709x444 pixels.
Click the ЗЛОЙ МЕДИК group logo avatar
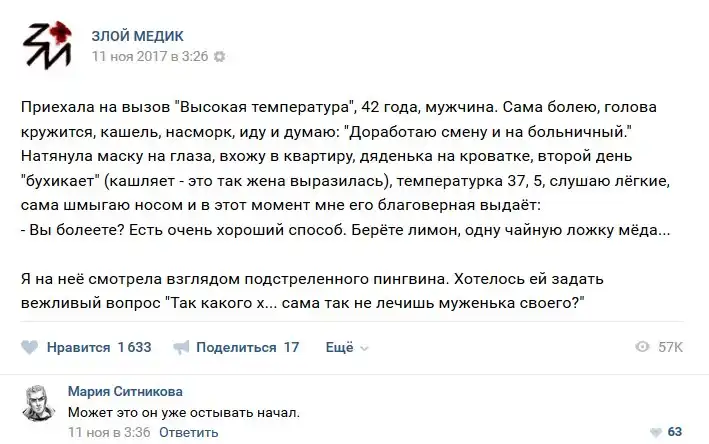47,47
